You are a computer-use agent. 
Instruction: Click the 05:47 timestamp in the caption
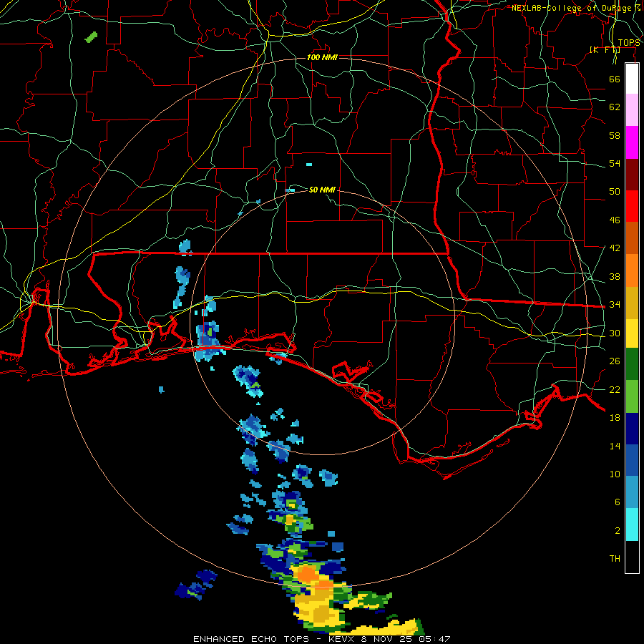pos(434,639)
